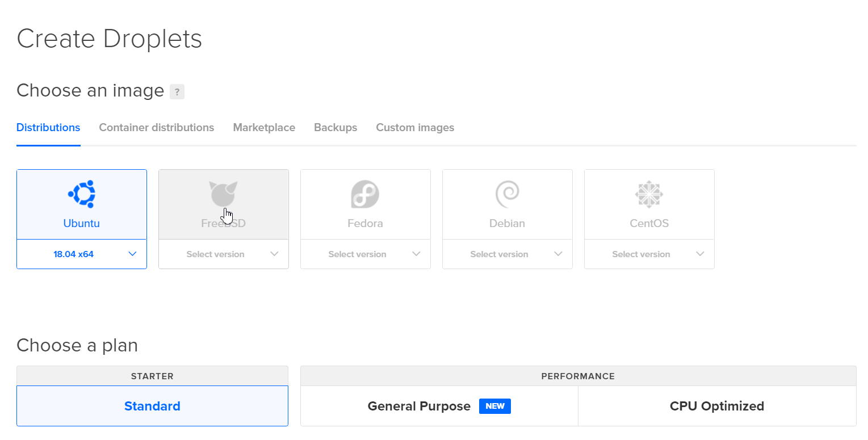Image resolution: width=868 pixels, height=440 pixels.
Task: Open the Fedora Select version dropdown
Action: pyautogui.click(x=366, y=254)
